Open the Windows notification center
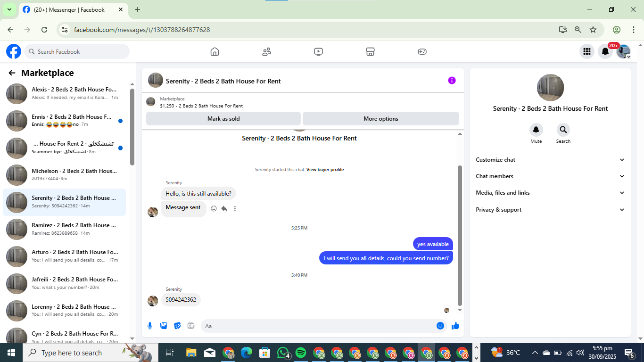 click(x=629, y=353)
